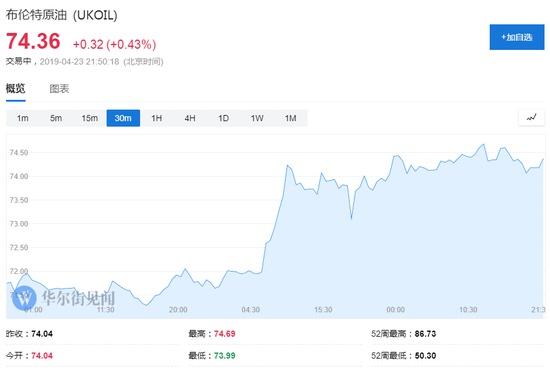This screenshot has width=550, height=372.
Task: Click the 布伦特原油 (UKOIL) title
Action: pos(62,15)
